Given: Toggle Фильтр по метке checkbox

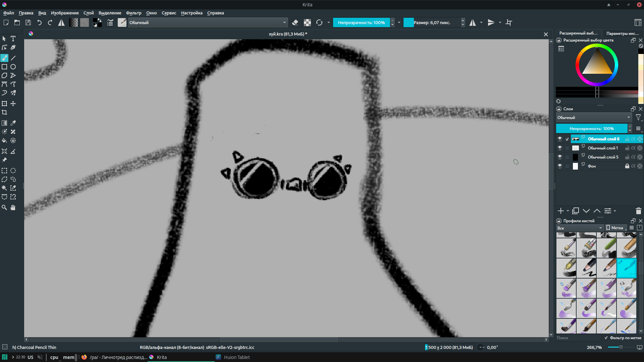Looking at the screenshot, I should pos(606,338).
